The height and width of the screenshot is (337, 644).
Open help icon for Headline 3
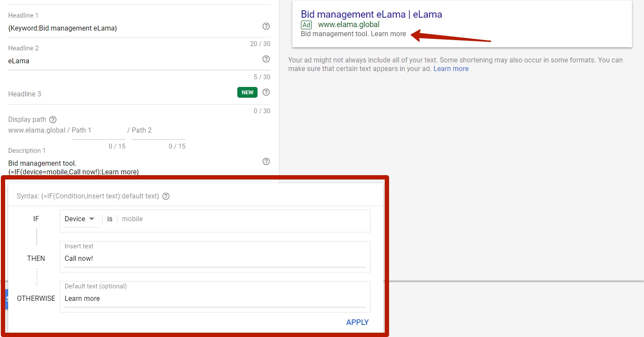click(x=266, y=92)
